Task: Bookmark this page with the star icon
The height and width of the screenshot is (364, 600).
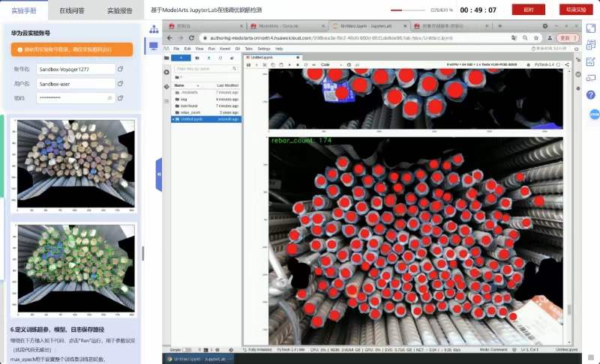Action: pos(536,37)
